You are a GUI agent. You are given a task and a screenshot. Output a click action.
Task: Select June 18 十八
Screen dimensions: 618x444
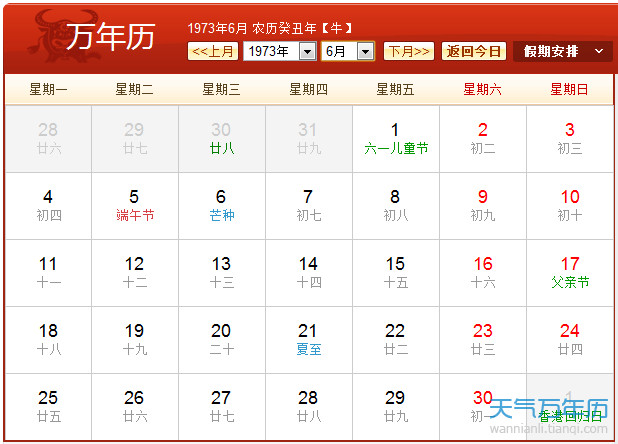point(48,340)
